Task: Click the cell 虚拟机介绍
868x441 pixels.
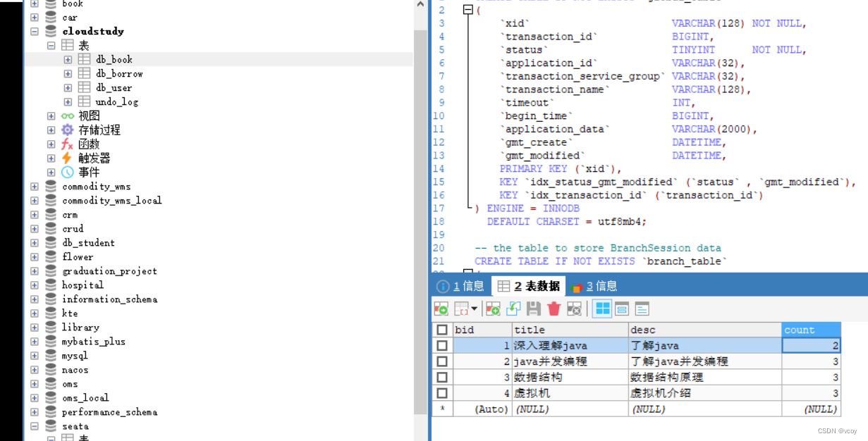Action: coord(705,393)
